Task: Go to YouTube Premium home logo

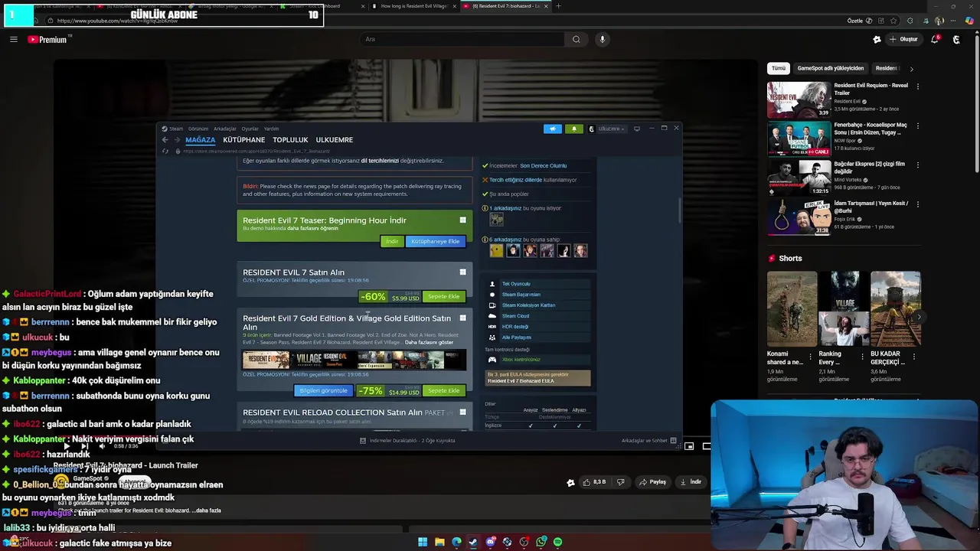Action: tap(47, 40)
